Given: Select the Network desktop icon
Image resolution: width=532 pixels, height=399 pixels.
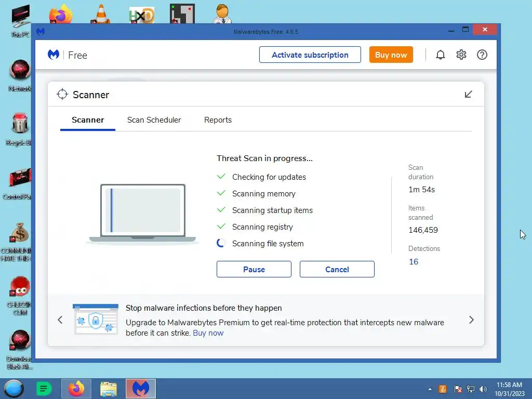Looking at the screenshot, I should click(x=20, y=75).
